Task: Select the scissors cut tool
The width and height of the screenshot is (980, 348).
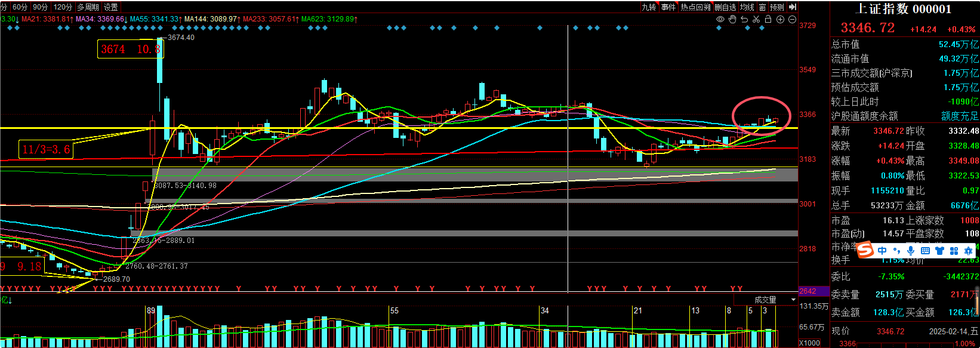Action: coord(756,19)
